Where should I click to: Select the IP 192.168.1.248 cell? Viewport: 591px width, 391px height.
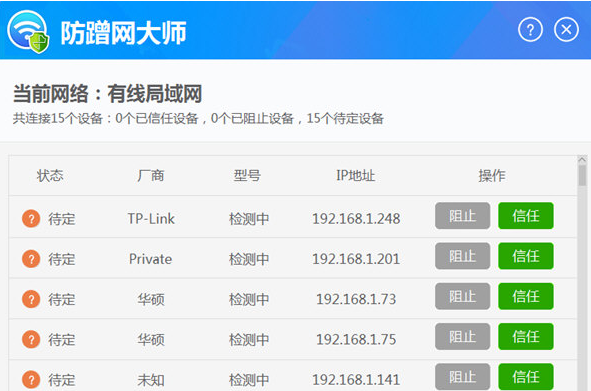pyautogui.click(x=356, y=219)
